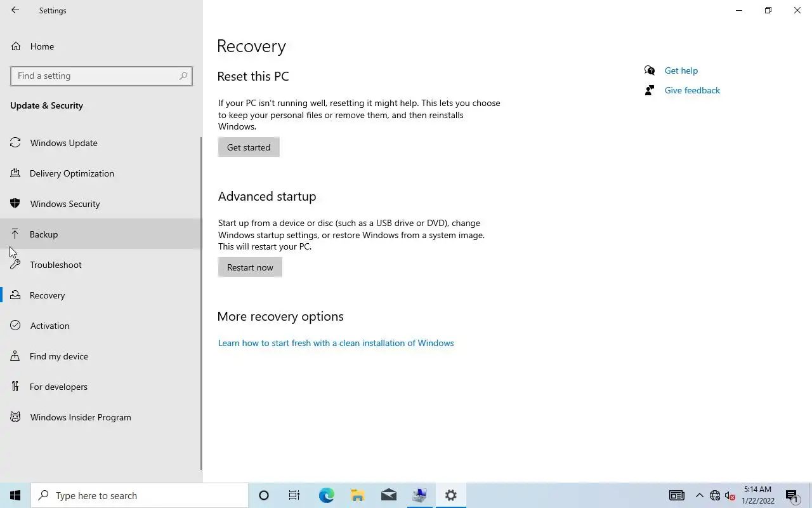The width and height of the screenshot is (812, 508).
Task: Open the Get help link
Action: tap(681, 70)
